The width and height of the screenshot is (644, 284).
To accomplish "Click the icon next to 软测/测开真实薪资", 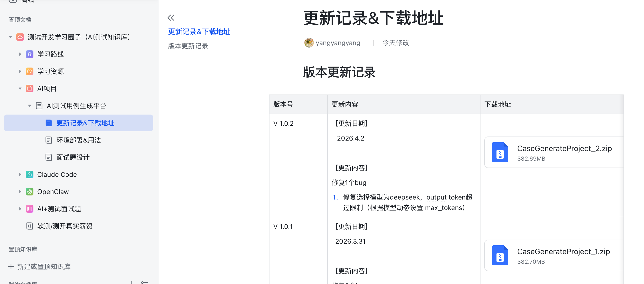I will 30,226.
